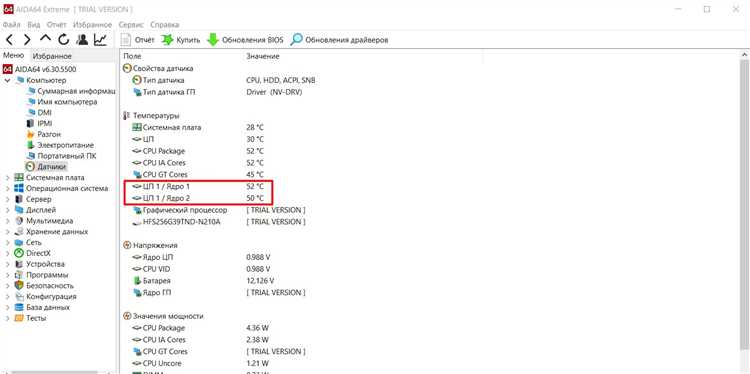Go back with the left arrow icon

(10, 40)
